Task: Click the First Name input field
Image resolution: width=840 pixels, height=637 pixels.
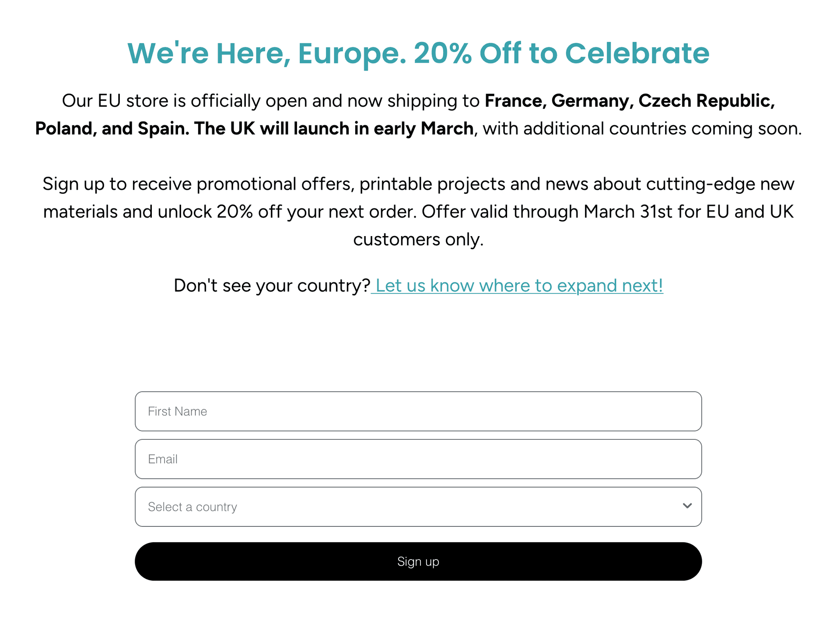Action: coord(418,411)
